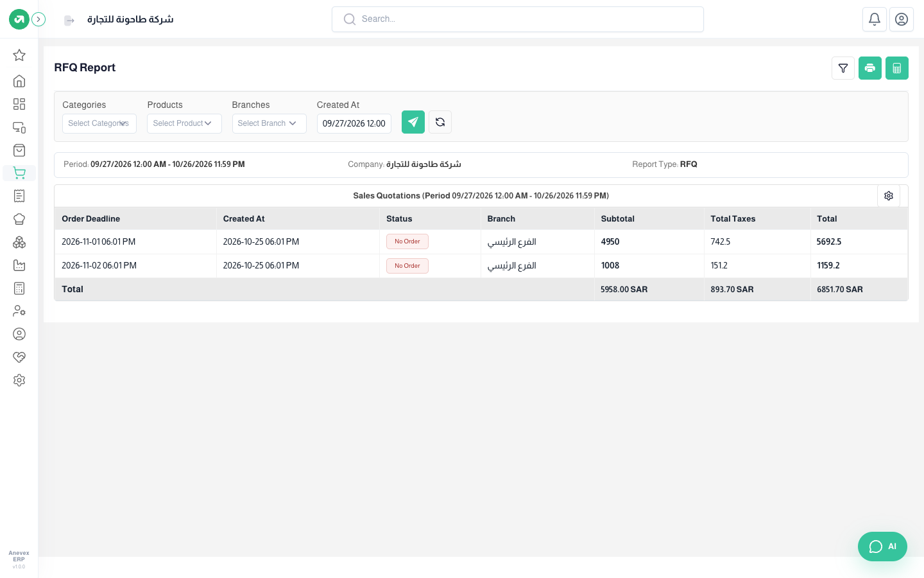
Task: Expand sidebar with chevron arrow
Action: 38,19
